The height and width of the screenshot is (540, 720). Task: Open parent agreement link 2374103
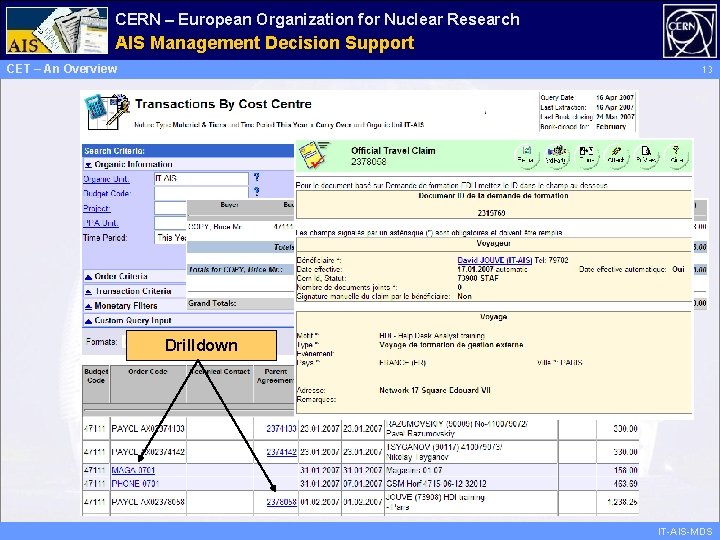pyautogui.click(x=281, y=428)
